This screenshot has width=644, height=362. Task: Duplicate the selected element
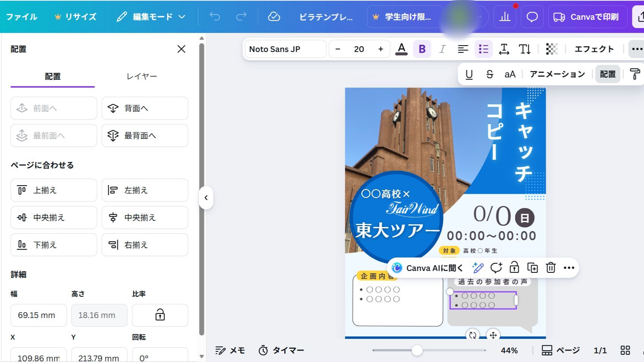[532, 268]
